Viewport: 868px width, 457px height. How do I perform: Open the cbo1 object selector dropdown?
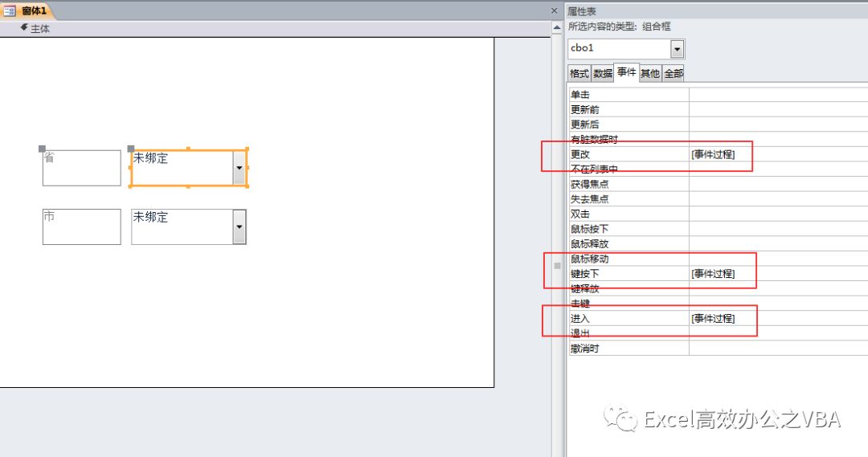[677, 49]
